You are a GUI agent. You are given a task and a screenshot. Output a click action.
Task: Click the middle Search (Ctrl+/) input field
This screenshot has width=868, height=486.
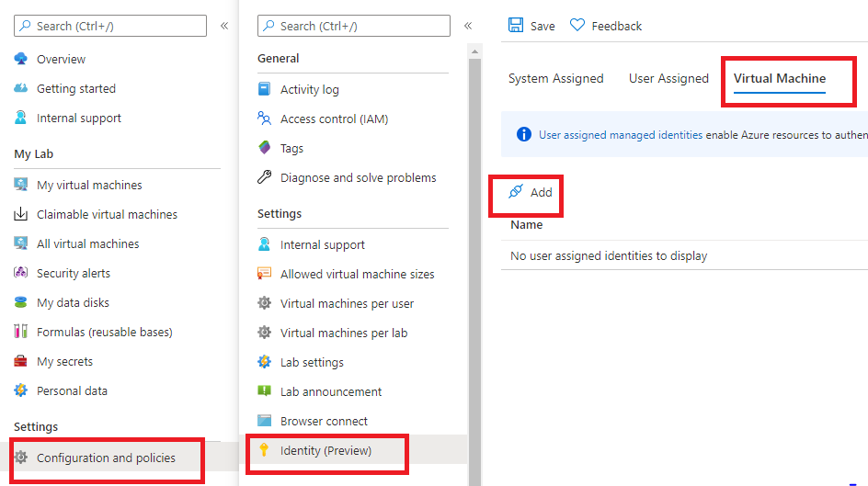tap(354, 26)
